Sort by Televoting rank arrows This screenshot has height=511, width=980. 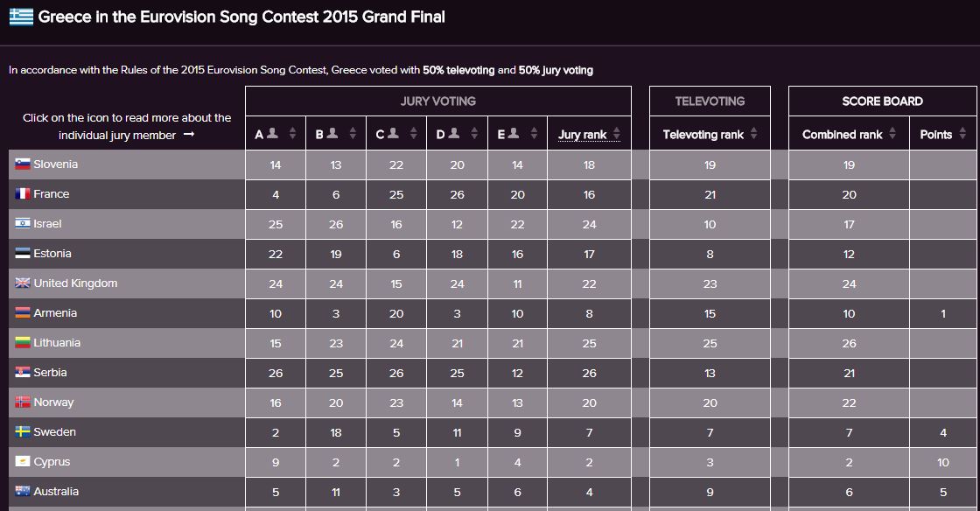click(x=753, y=133)
